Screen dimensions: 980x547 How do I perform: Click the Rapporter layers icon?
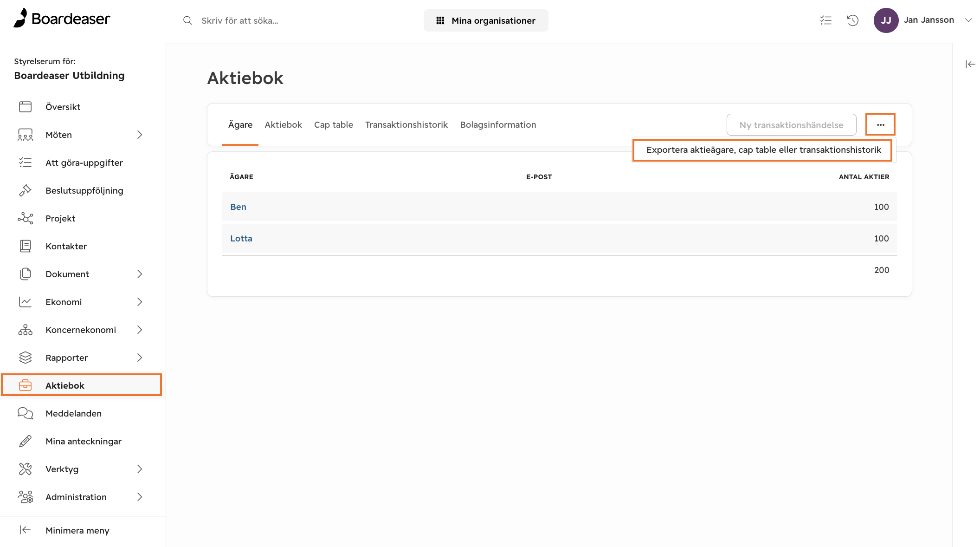point(25,358)
